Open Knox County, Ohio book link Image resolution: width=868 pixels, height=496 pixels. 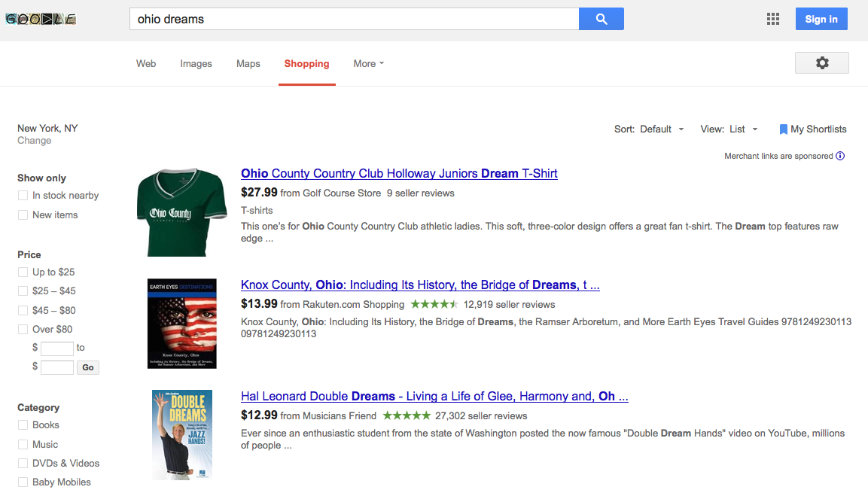click(x=420, y=285)
